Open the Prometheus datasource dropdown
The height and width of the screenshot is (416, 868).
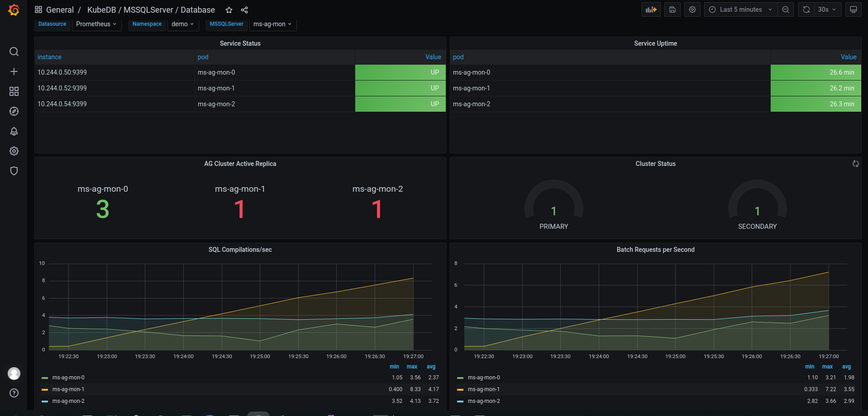point(96,24)
